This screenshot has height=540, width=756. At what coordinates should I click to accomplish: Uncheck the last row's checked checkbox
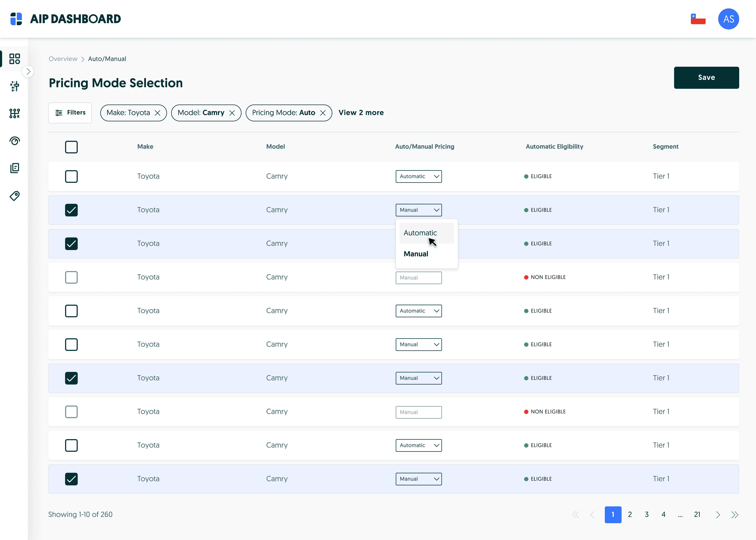click(71, 479)
